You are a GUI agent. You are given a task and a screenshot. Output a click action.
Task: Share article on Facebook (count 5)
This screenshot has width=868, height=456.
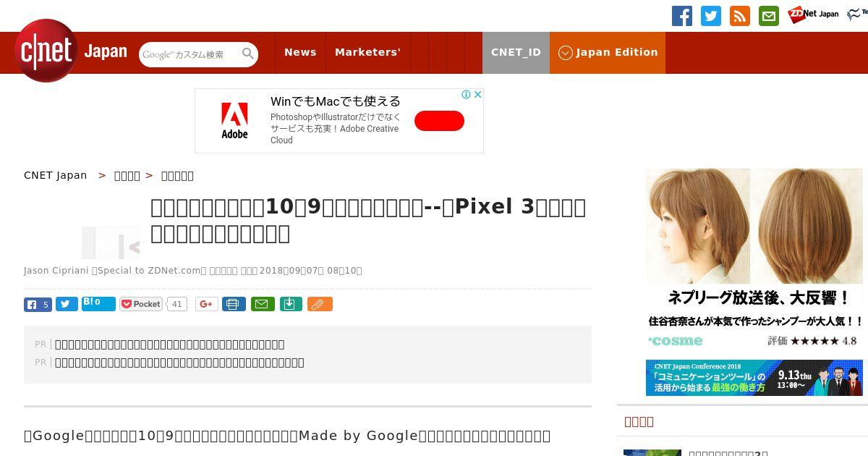(38, 305)
